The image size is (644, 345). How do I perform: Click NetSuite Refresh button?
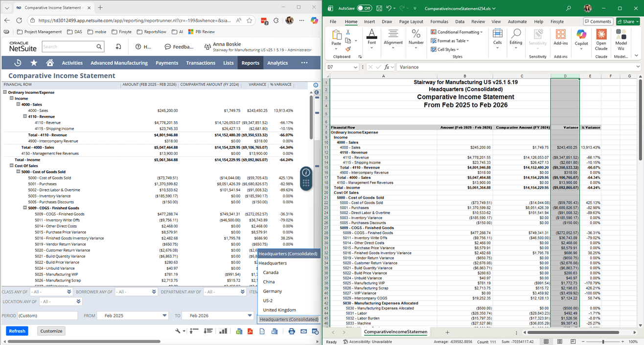17,331
